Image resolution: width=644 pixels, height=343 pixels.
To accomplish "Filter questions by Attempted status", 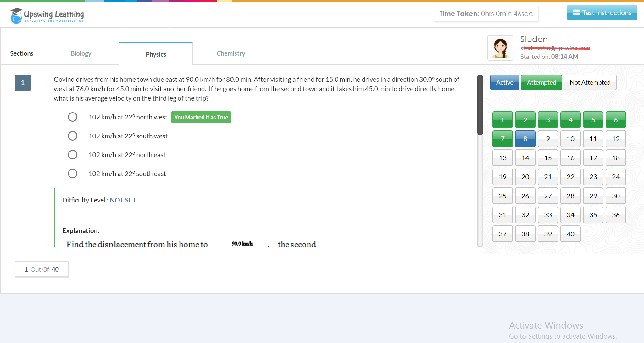I will (x=541, y=82).
